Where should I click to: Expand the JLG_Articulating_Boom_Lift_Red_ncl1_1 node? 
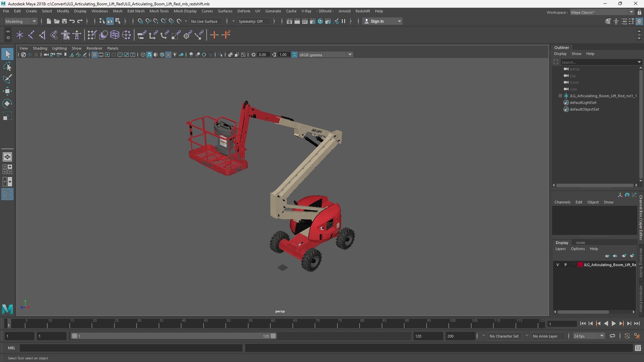pos(560,96)
